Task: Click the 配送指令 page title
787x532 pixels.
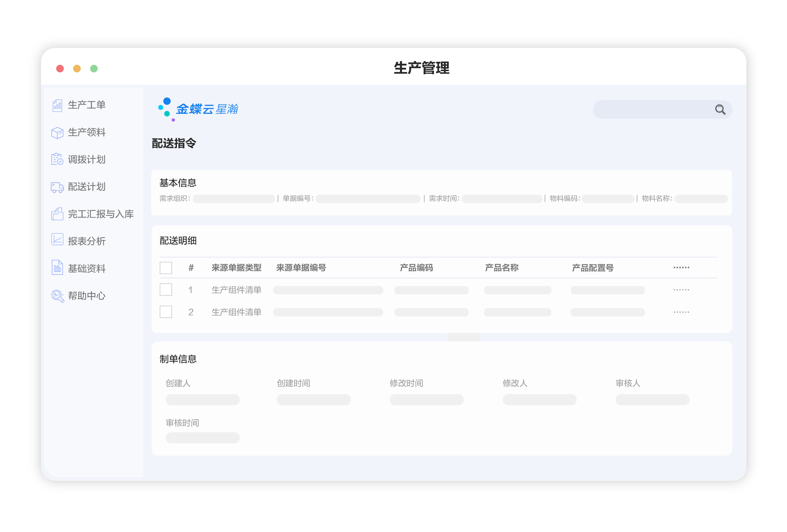Action: coord(174,143)
